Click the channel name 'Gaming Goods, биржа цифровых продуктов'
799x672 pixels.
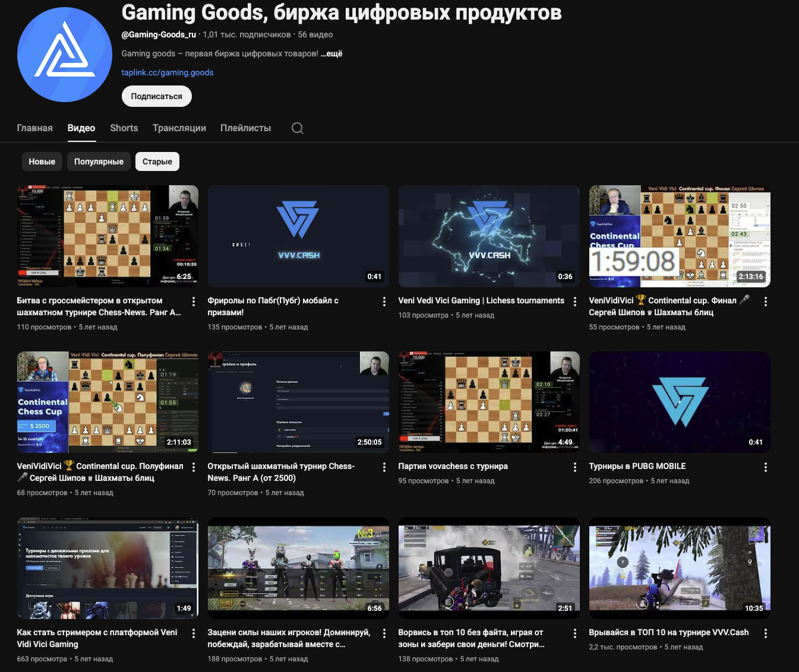pyautogui.click(x=342, y=12)
